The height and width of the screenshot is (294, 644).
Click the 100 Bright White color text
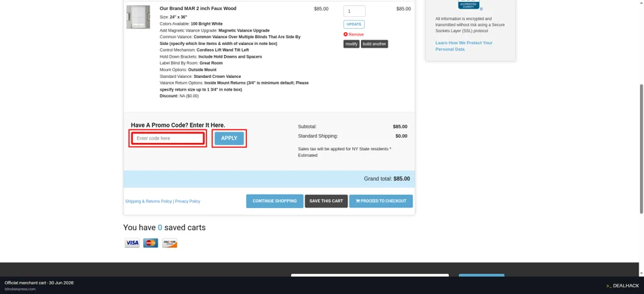pyautogui.click(x=207, y=24)
